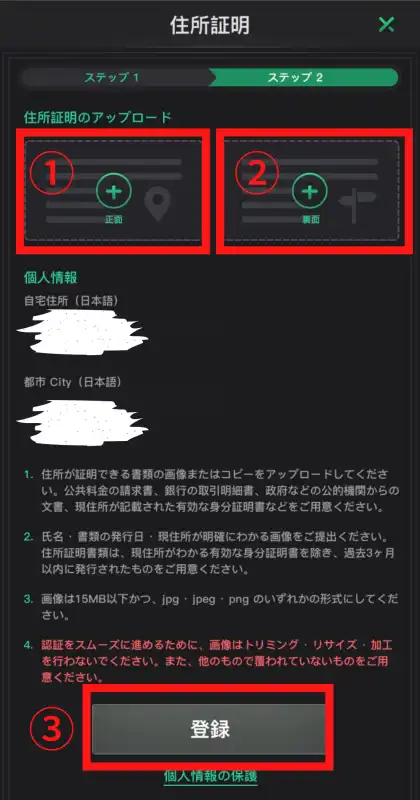Tap the green plus icon for the front side
The width and height of the screenshot is (420, 800).
[114, 191]
